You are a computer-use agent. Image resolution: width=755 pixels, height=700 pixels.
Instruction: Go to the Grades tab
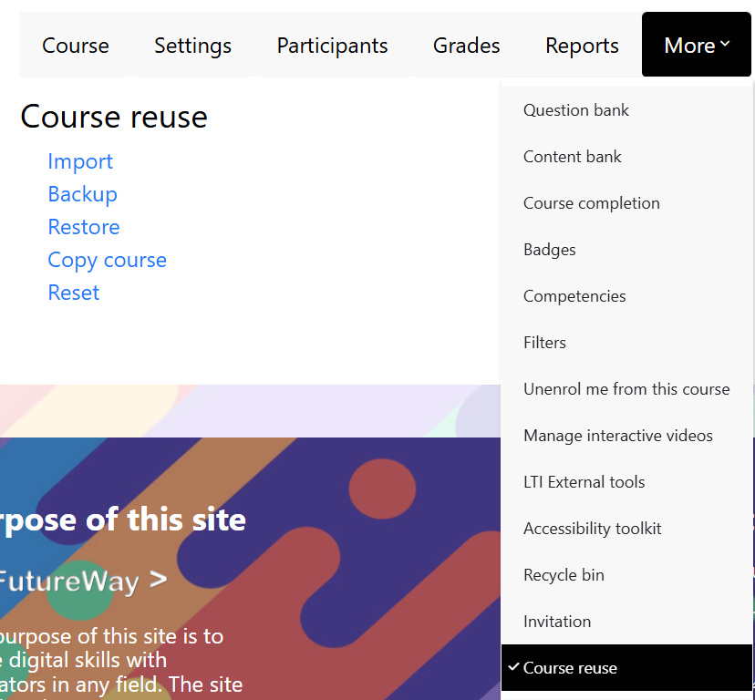(466, 46)
